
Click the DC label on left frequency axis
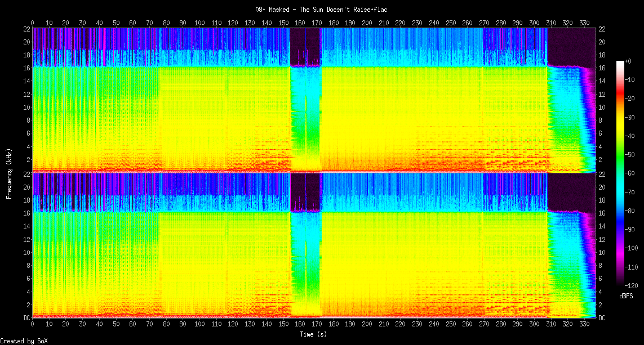25,318
